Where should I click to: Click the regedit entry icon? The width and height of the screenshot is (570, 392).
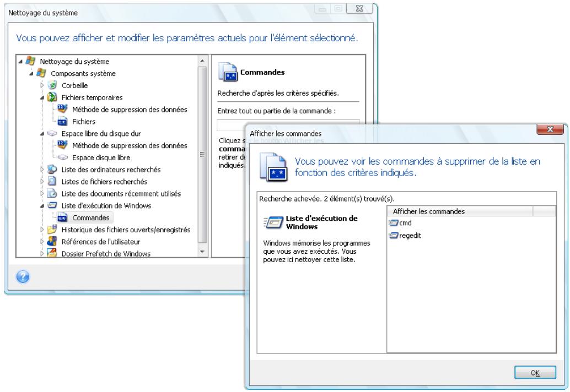tap(394, 236)
